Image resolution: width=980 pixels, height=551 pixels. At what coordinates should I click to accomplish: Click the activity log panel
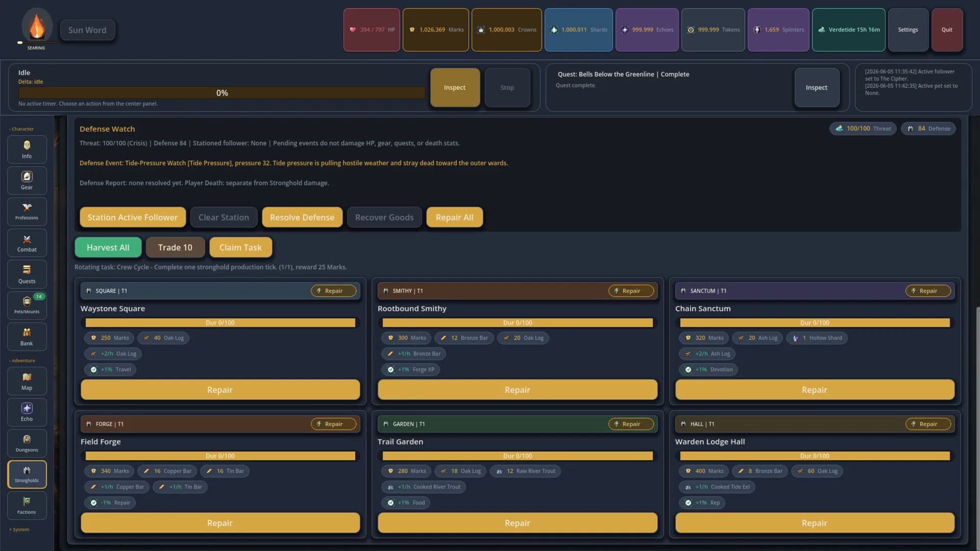click(914, 87)
